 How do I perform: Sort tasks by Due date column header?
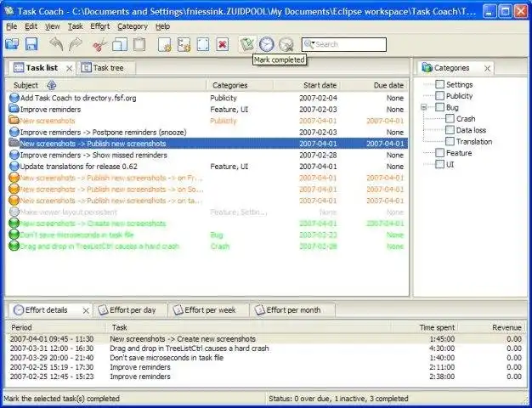[x=388, y=85]
